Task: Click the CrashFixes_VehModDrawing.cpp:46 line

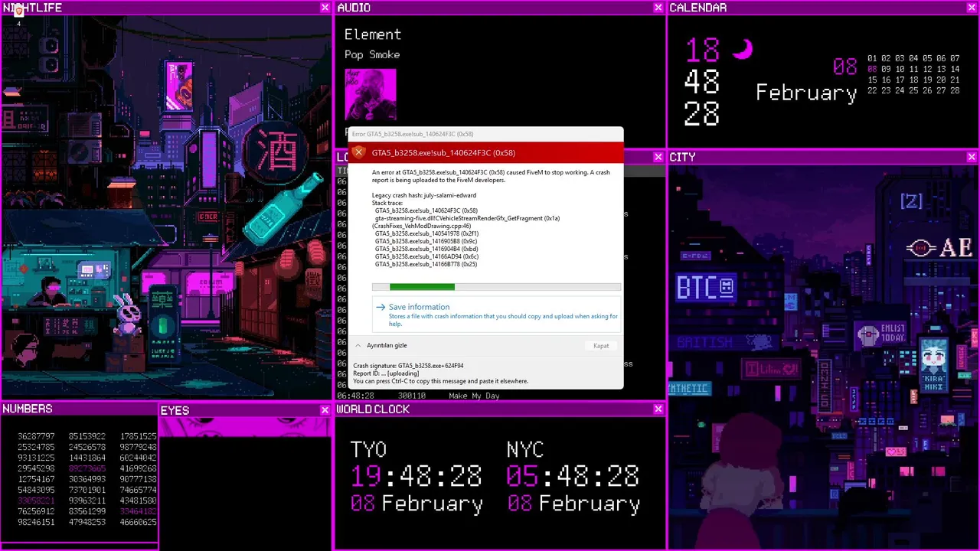Action: coord(422,226)
